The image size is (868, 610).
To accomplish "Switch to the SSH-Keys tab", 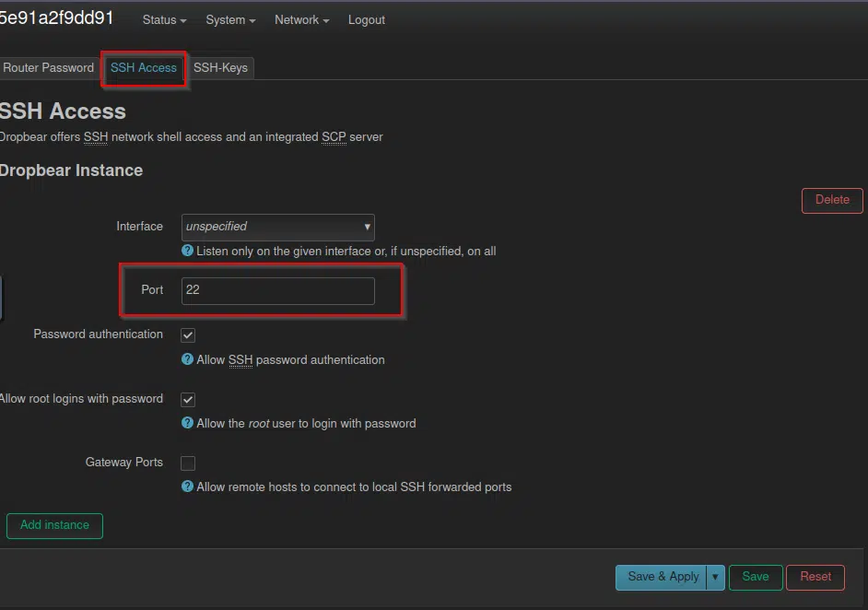I will (220, 67).
